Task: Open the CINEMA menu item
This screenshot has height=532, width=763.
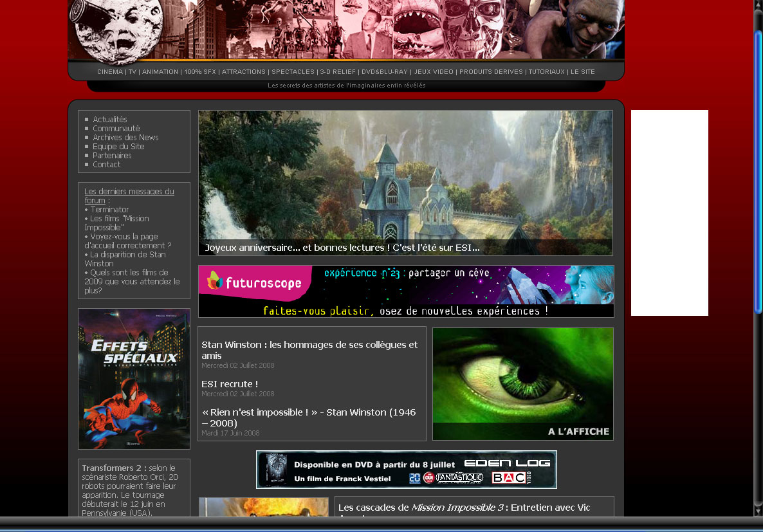Action: coord(110,72)
